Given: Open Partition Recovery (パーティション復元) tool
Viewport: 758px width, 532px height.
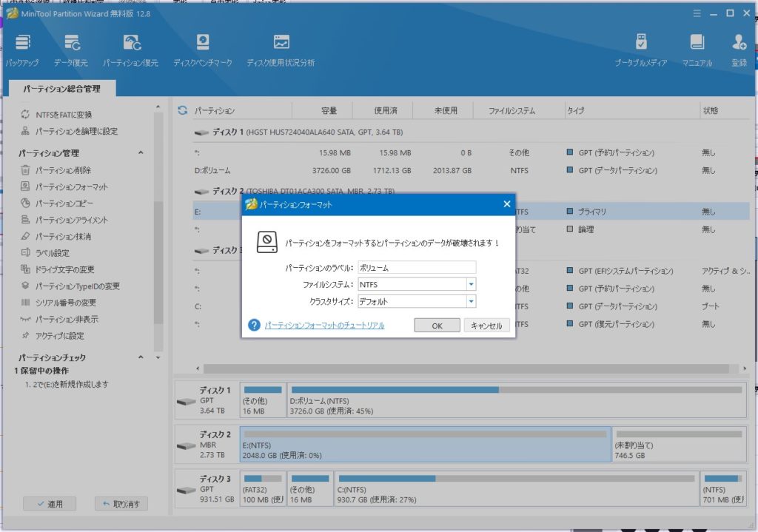Looking at the screenshot, I should tap(130, 45).
